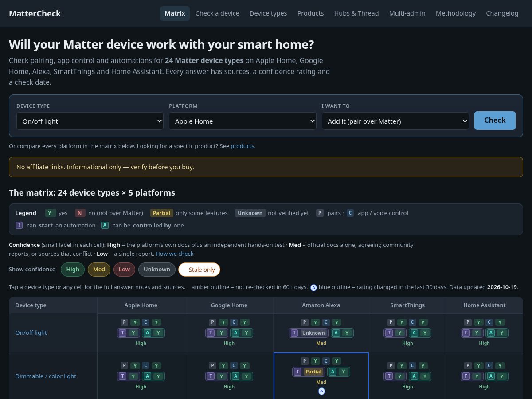532x399 pixels.
Task: Click the red N legend badge
Action: 80,213
